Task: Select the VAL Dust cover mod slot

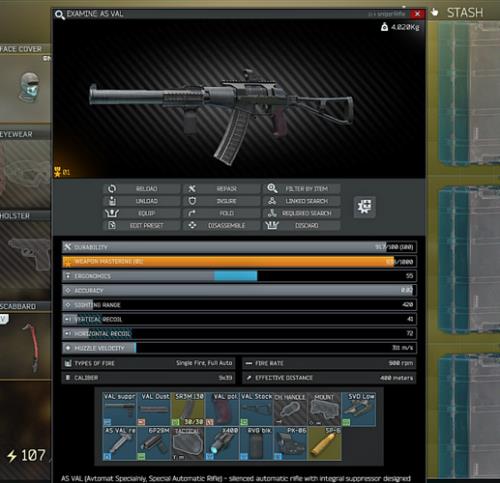Action: click(154, 409)
